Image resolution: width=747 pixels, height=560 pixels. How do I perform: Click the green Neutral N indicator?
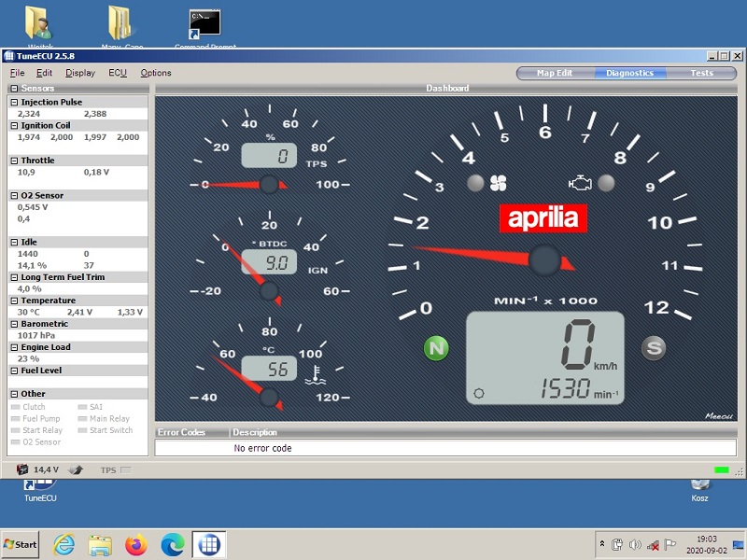[436, 348]
